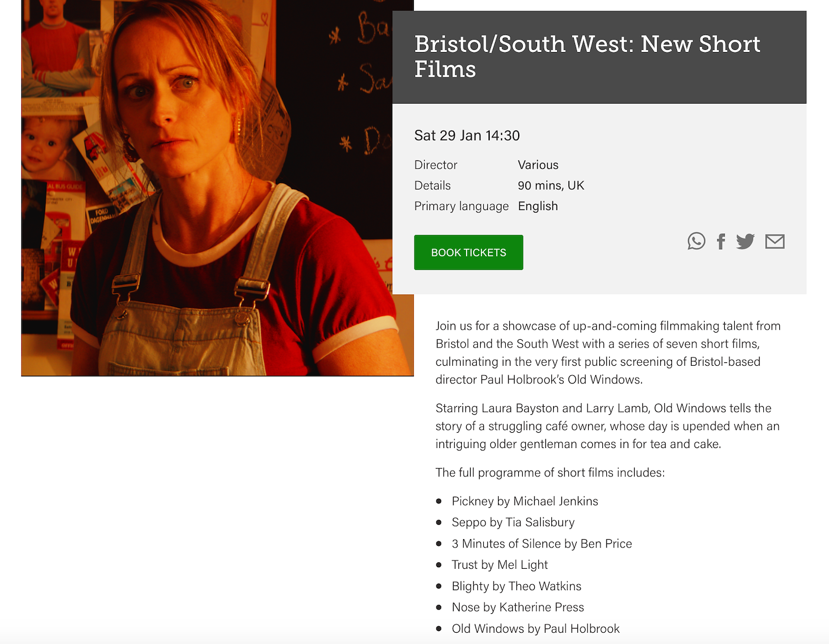The width and height of the screenshot is (829, 644).
Task: Click the 90 mins, UK details text
Action: 551,186
